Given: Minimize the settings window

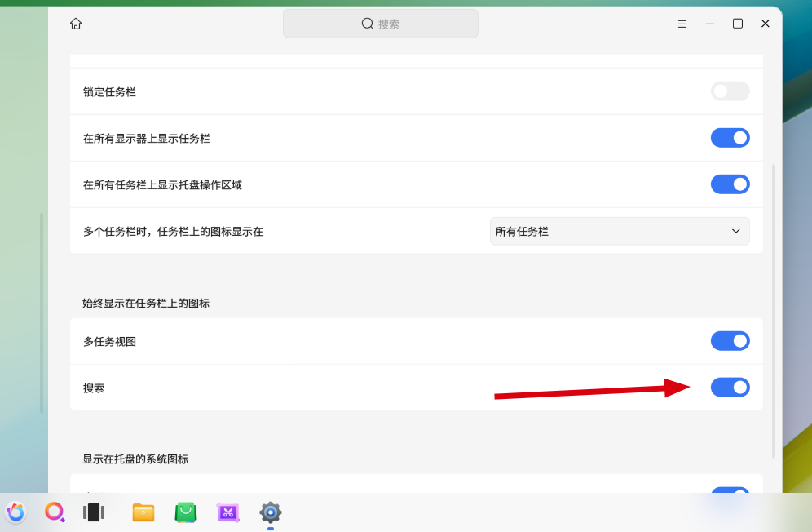Looking at the screenshot, I should tap(710, 24).
